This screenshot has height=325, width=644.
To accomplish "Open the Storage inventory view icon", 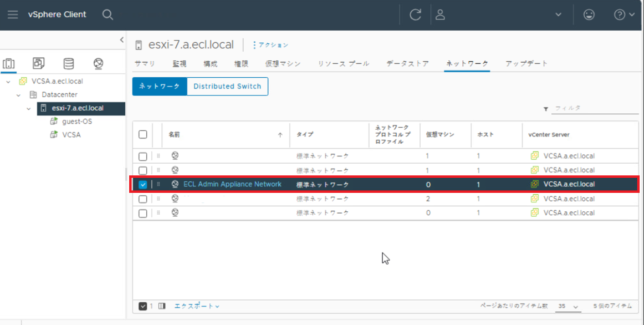I will pyautogui.click(x=68, y=64).
